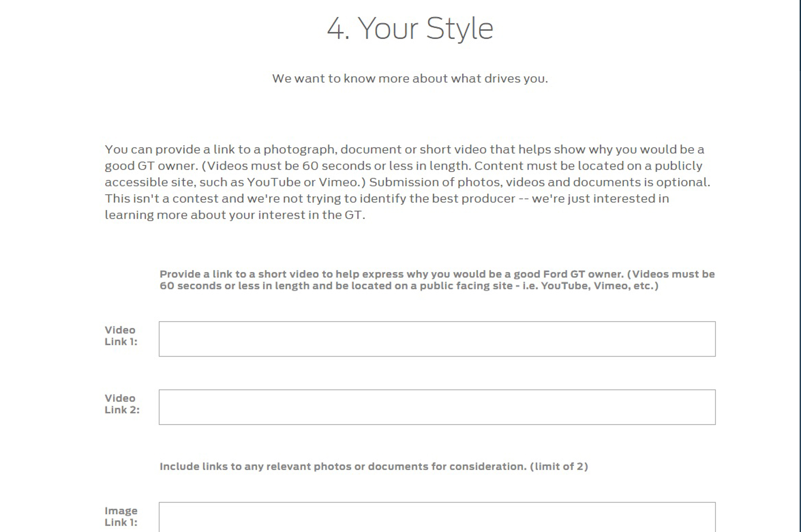Click the '4. Your Style' heading

tap(410, 29)
